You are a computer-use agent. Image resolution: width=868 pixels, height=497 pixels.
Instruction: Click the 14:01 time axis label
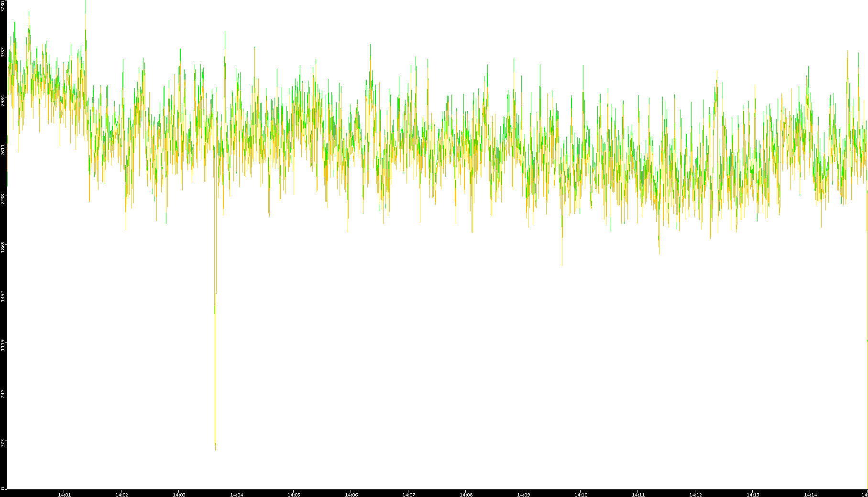(x=64, y=494)
